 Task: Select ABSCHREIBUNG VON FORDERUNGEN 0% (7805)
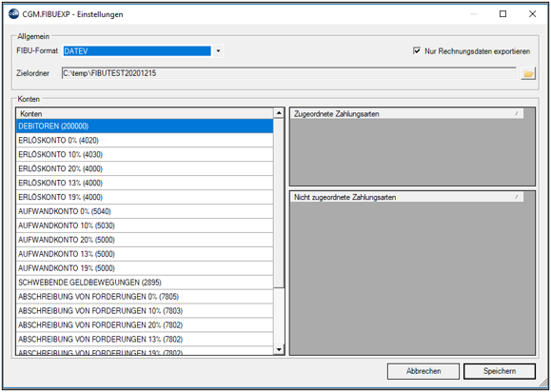point(145,297)
